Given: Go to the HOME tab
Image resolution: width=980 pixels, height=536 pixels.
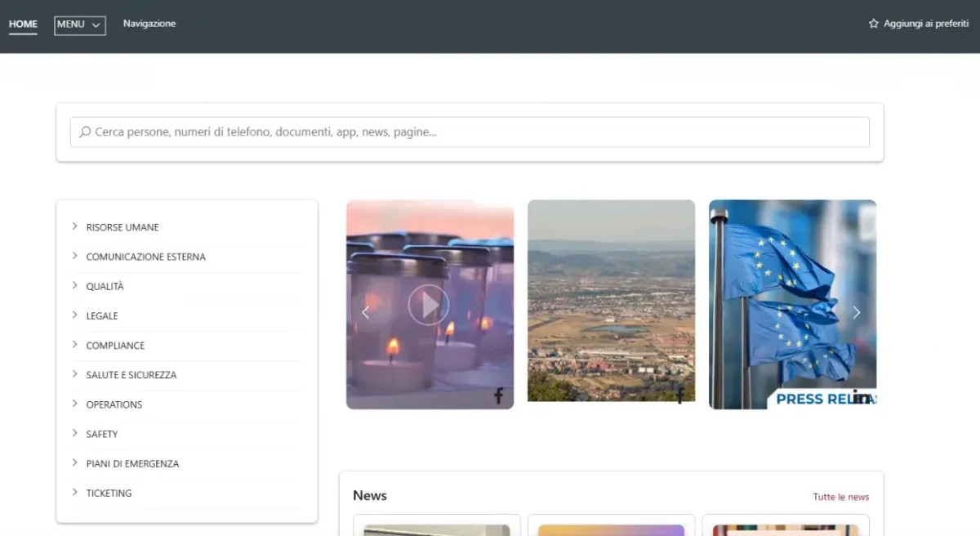Looking at the screenshot, I should (x=23, y=25).
